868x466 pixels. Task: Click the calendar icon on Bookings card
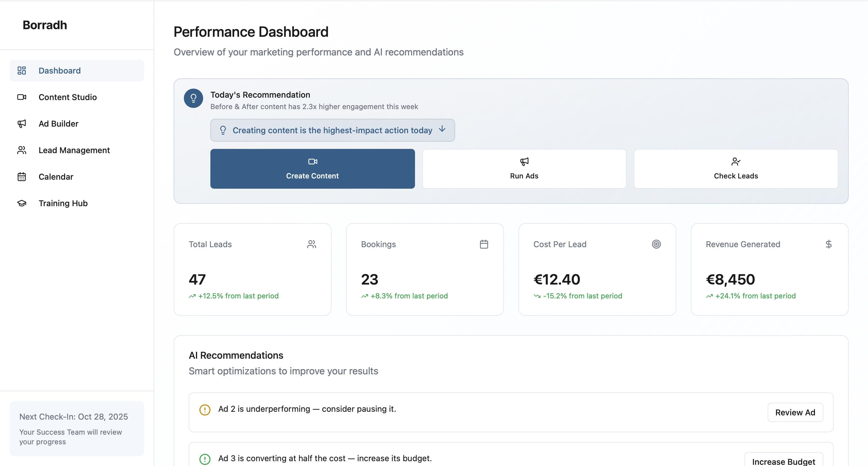pos(484,244)
